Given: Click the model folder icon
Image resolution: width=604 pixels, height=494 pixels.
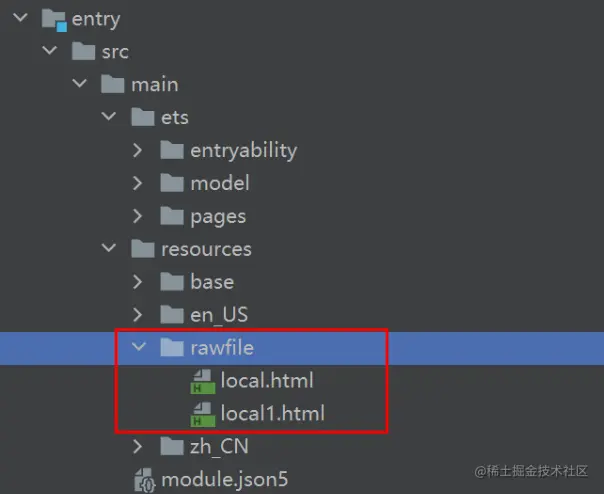Looking at the screenshot, I should [x=172, y=183].
